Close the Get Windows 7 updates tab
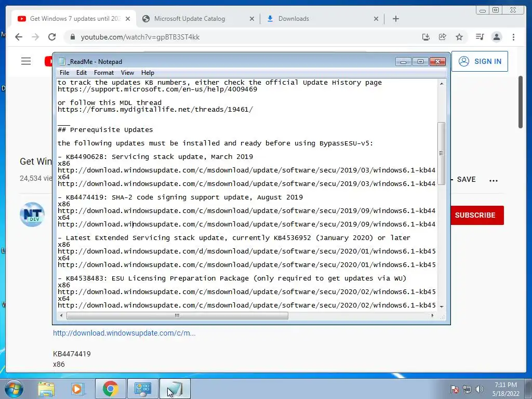532x399 pixels. pyautogui.click(x=128, y=19)
